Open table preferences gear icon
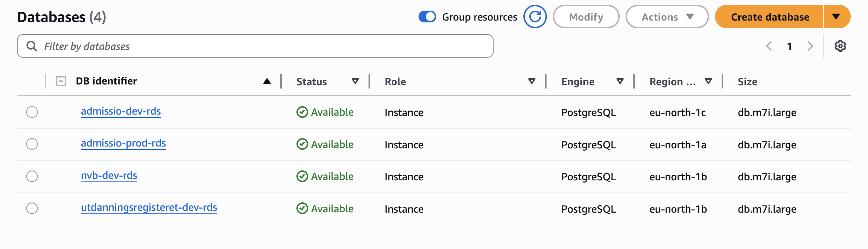 pos(840,46)
